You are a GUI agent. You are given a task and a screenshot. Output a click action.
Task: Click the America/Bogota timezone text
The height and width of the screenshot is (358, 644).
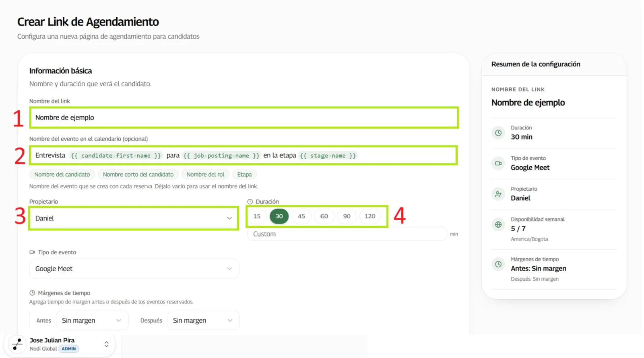coord(529,239)
